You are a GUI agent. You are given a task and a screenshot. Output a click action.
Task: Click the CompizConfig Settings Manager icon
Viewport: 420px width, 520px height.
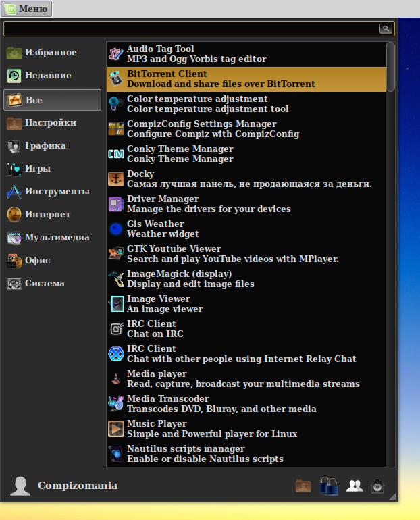(x=116, y=129)
